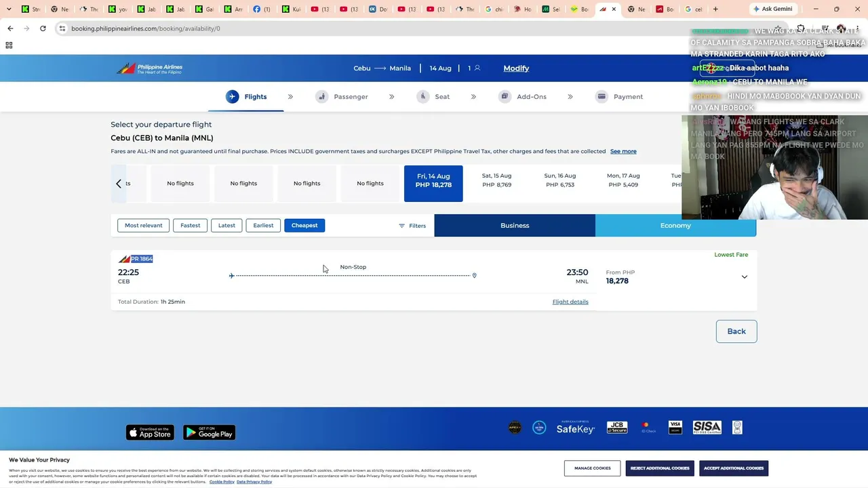Viewport: 868px width, 488px height.
Task: Click the Flights step airplane icon
Action: point(233,96)
